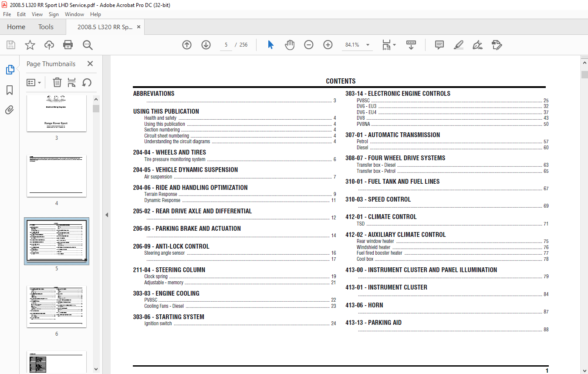588x374 pixels.
Task: Open thumbnails options dropdown menu
Action: pyautogui.click(x=34, y=82)
